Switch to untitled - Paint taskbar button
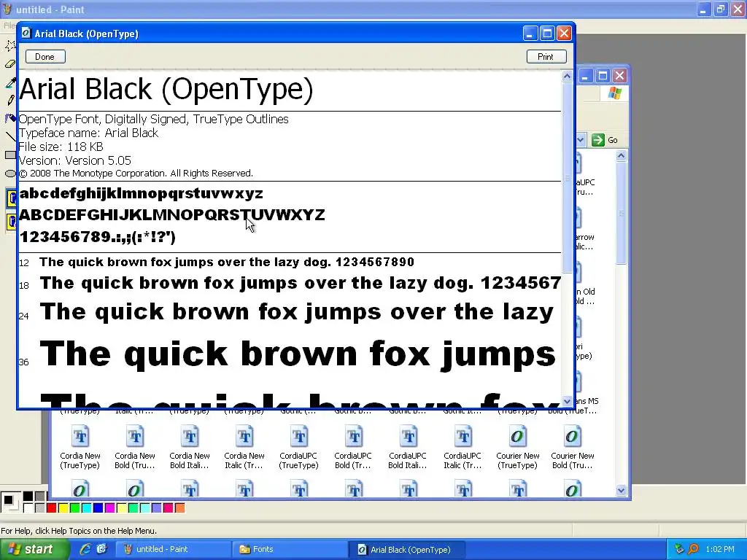The height and width of the screenshot is (560, 747). 172,549
